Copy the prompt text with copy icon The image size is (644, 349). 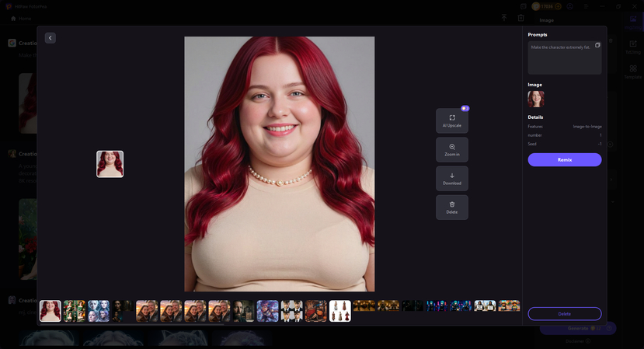click(597, 45)
